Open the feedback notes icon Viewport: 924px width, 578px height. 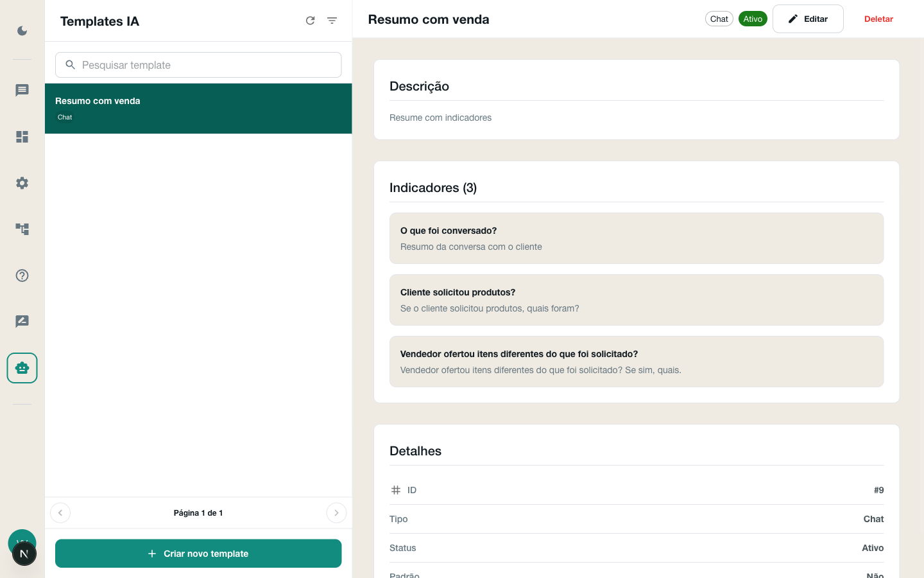click(22, 321)
